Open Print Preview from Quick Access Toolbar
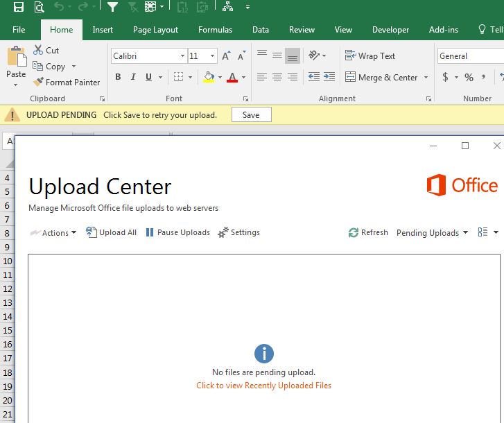This screenshot has height=423, width=504. (x=40, y=7)
